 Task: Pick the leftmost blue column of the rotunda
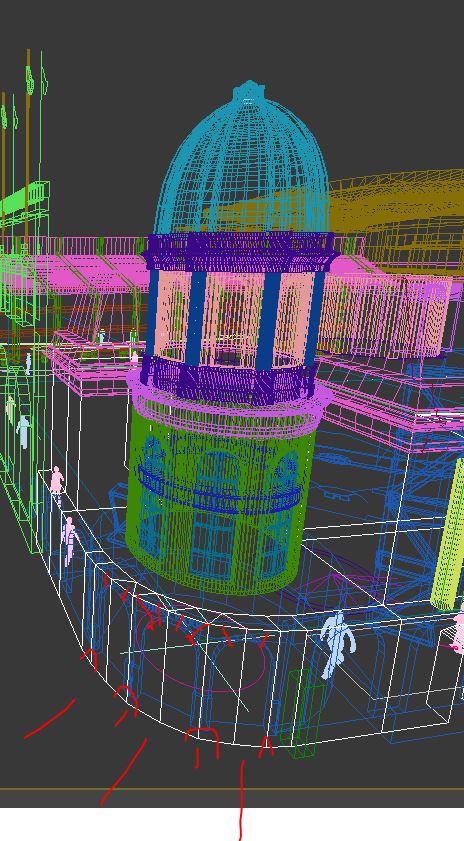[x=153, y=312]
